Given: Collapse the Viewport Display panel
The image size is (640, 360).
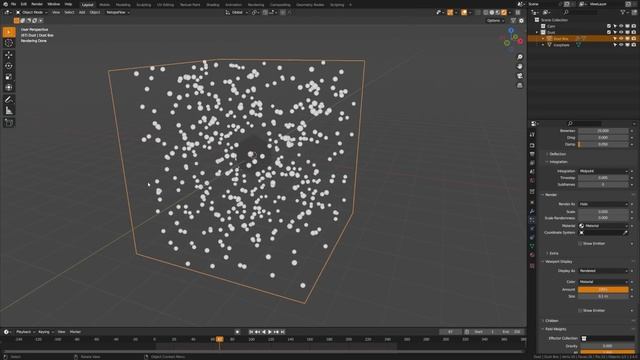Looking at the screenshot, I should coord(558,262).
